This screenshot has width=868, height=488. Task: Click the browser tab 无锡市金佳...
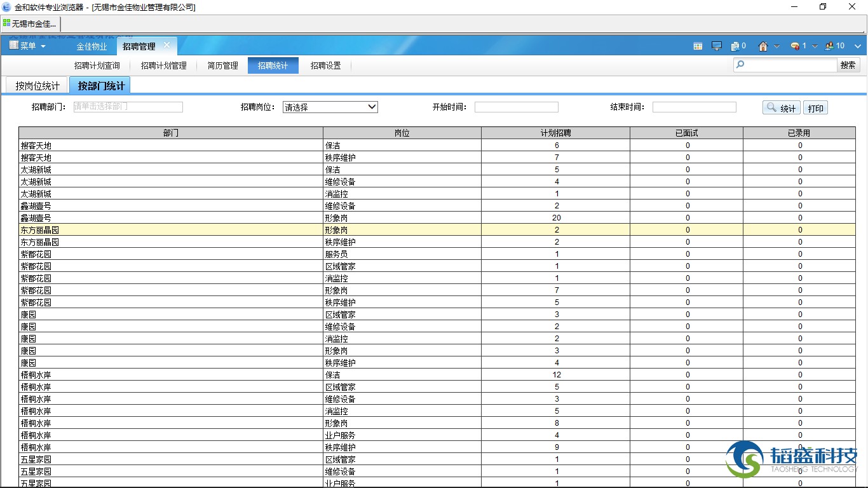click(30, 24)
